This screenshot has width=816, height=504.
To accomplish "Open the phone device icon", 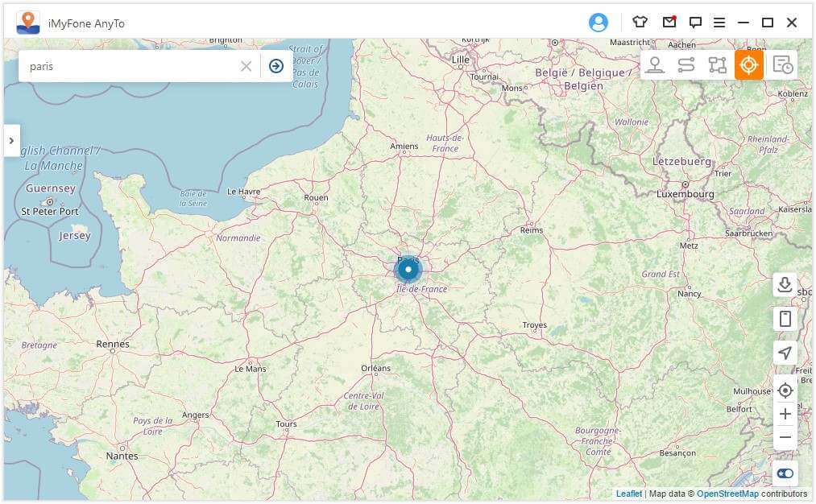I will pos(785,318).
